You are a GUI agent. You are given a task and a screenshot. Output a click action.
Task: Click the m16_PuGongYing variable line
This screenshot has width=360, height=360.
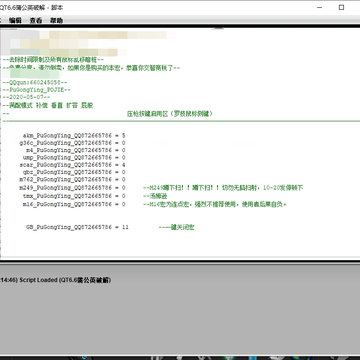[x=74, y=204]
